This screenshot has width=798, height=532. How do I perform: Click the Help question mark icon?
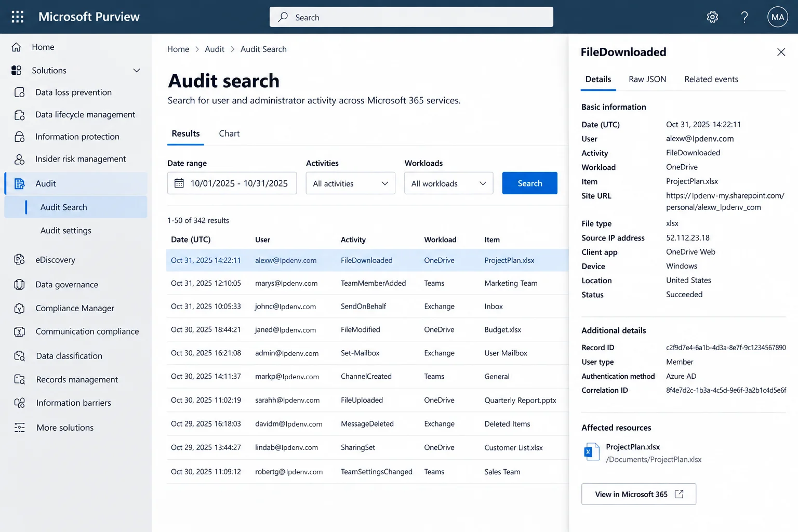coord(744,17)
